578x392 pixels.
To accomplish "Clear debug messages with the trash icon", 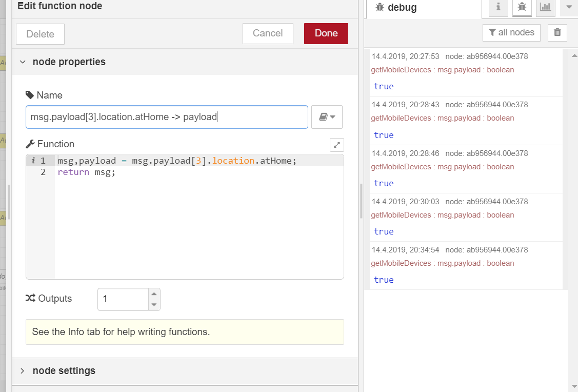I will pyautogui.click(x=557, y=32).
